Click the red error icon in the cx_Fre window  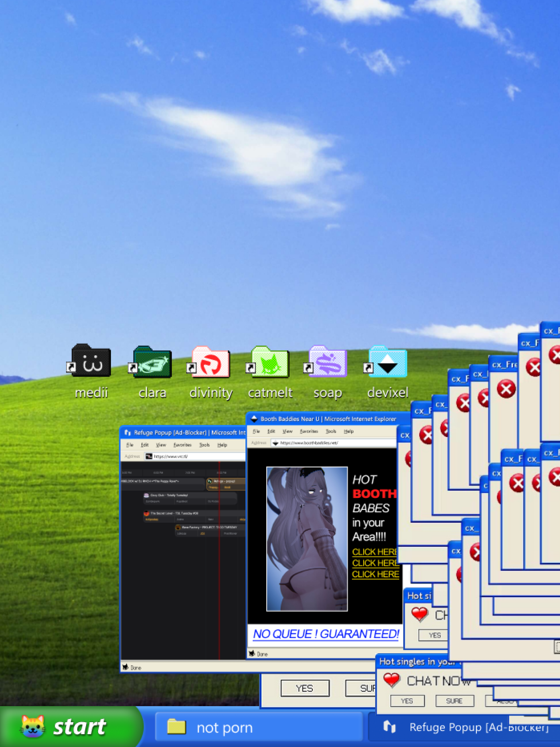coord(506,388)
